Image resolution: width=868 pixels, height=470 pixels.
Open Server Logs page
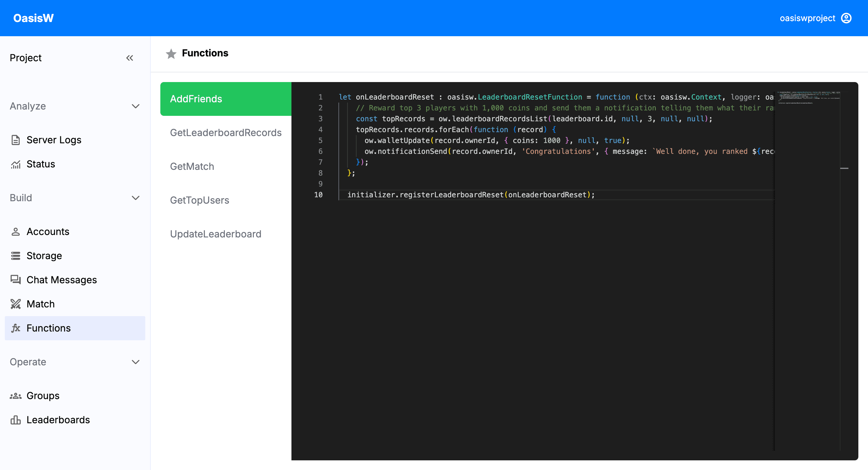tap(75, 140)
